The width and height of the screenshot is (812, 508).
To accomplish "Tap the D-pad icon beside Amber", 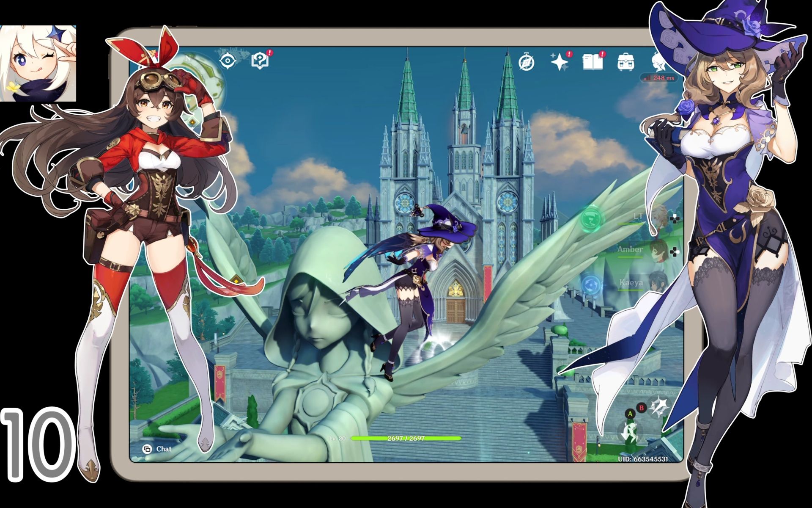I will click(x=675, y=253).
